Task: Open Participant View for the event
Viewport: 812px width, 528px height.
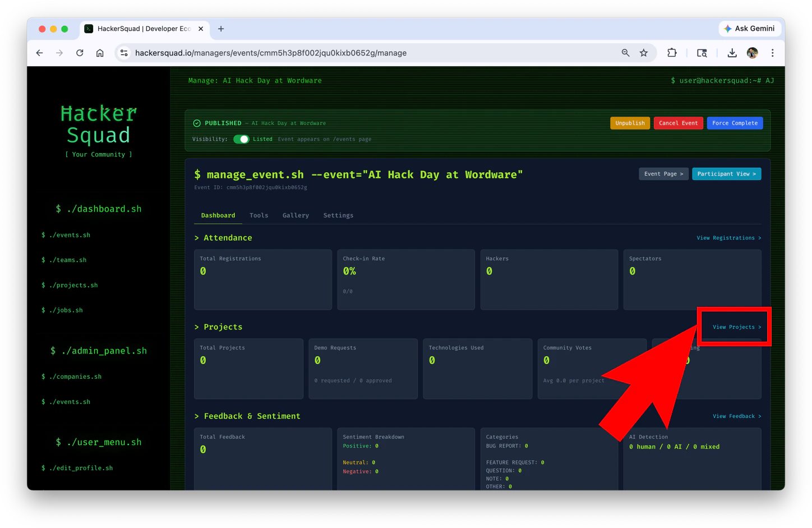Action: click(727, 173)
